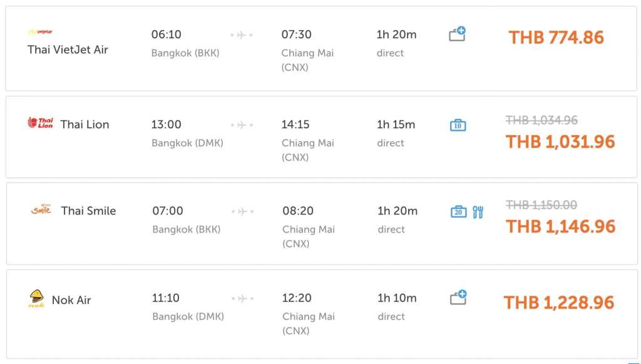This screenshot has height=364, width=641.
Task: Click plane route icon on Nok Air row
Action: pos(242,298)
